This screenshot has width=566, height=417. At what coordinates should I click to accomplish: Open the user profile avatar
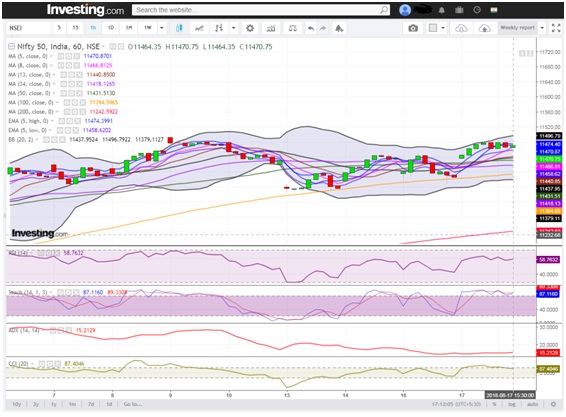click(x=405, y=10)
